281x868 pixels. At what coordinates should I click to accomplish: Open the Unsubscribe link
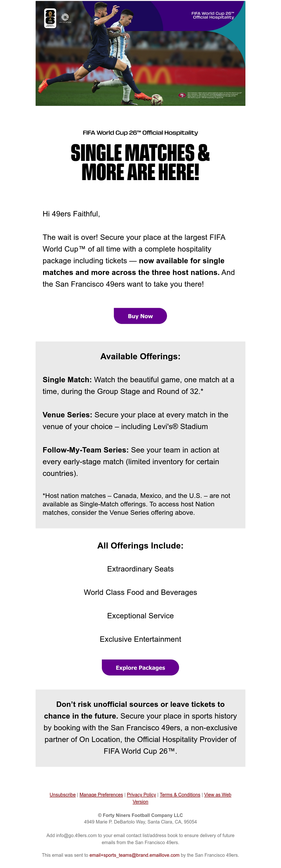(x=63, y=794)
